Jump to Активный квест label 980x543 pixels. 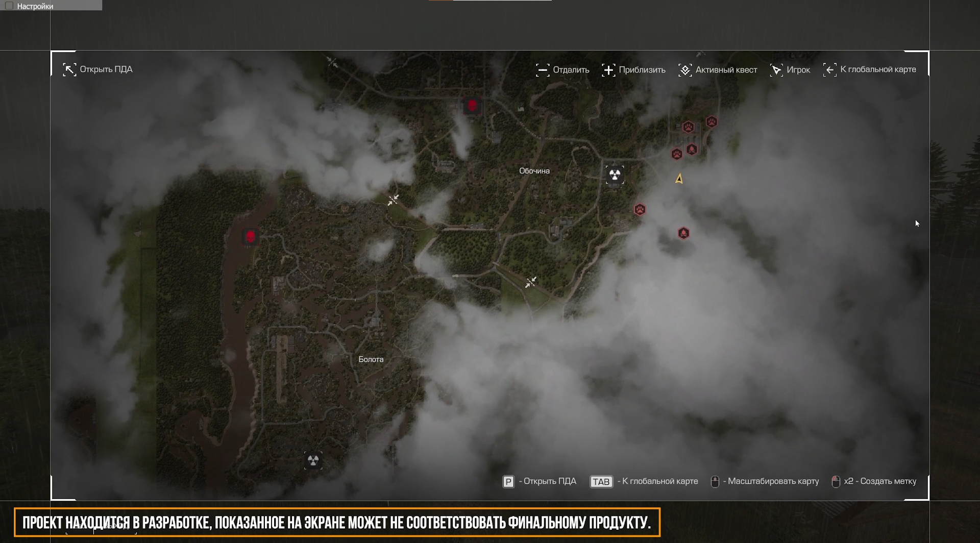click(726, 70)
